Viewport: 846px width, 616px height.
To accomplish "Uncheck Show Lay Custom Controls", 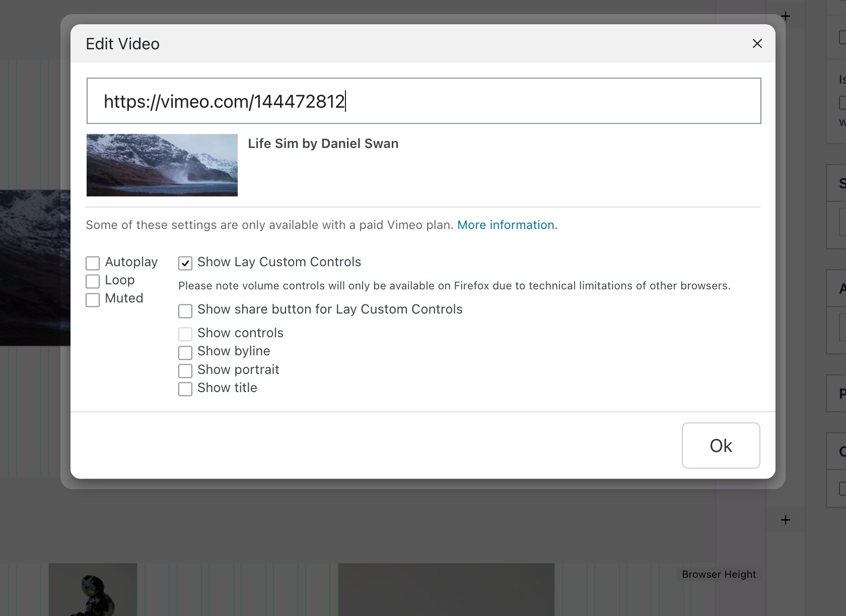I will pos(185,263).
